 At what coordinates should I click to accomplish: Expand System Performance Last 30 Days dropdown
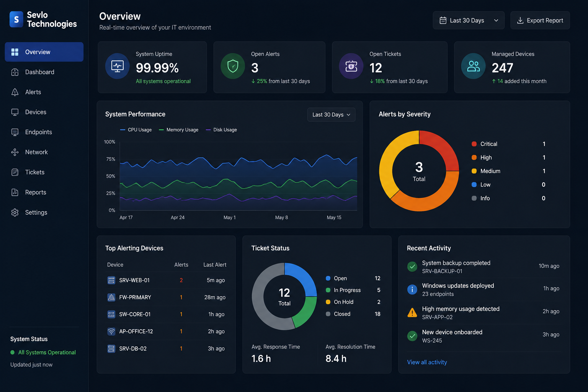point(332,115)
